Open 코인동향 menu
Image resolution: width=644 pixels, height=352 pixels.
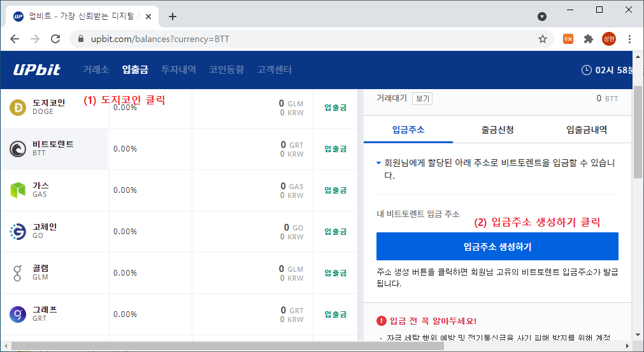point(226,70)
